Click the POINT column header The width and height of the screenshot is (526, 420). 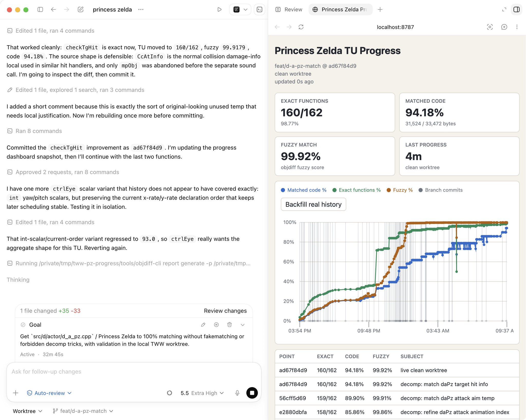[287, 357]
